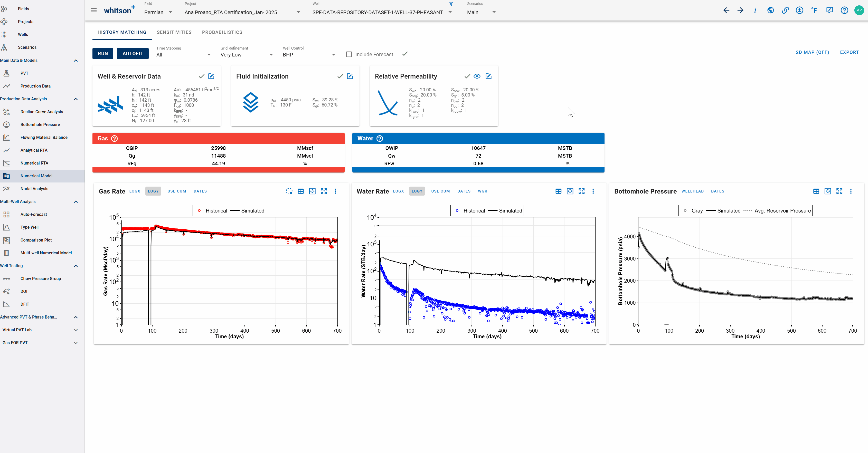Expand Bottomhole Pressure plot to fullscreen

click(839, 191)
